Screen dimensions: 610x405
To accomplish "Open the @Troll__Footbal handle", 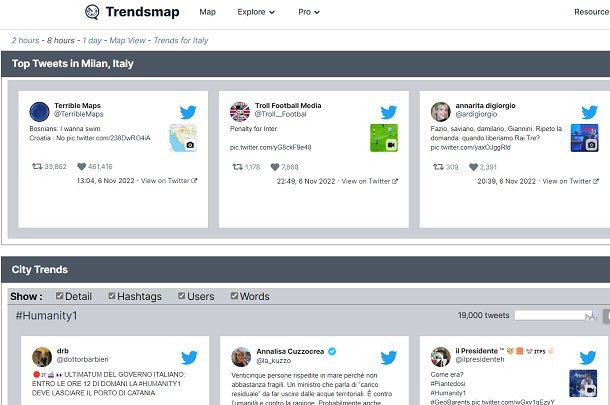I will (x=280, y=114).
